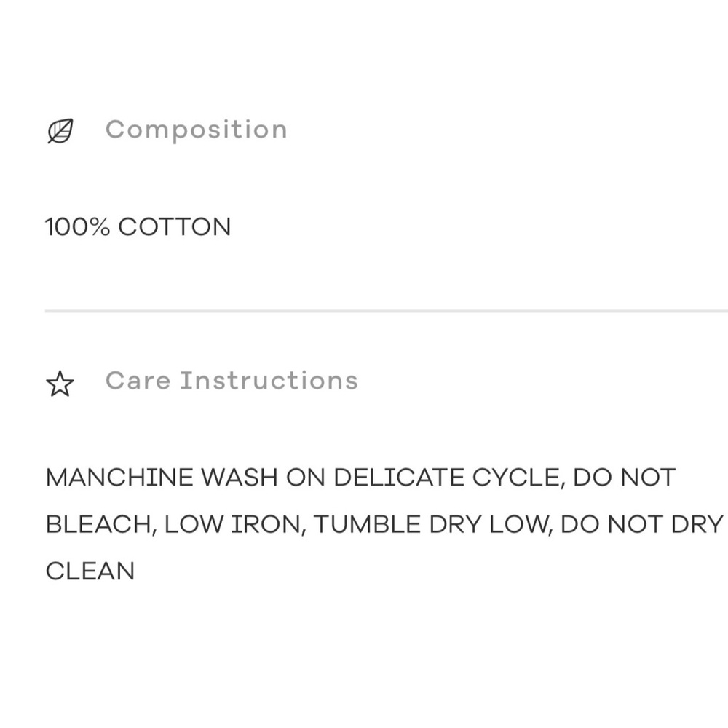
Task: Select the Composition section heading
Action: tap(196, 130)
